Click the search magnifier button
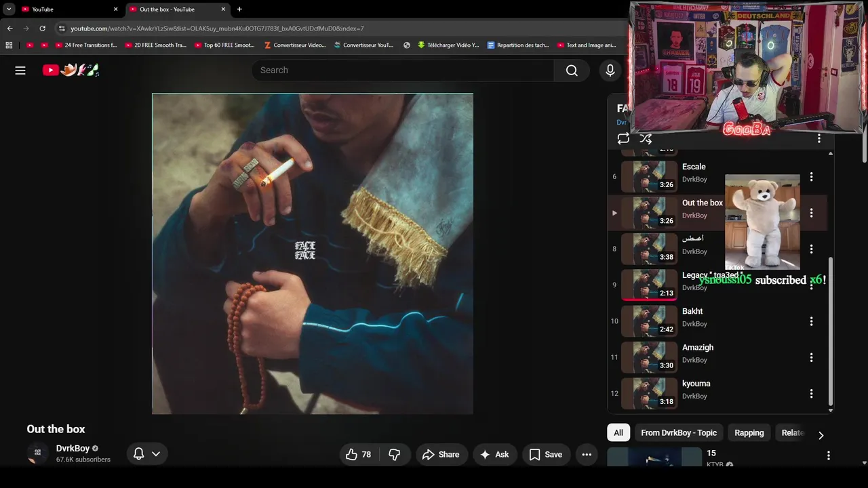 point(572,70)
